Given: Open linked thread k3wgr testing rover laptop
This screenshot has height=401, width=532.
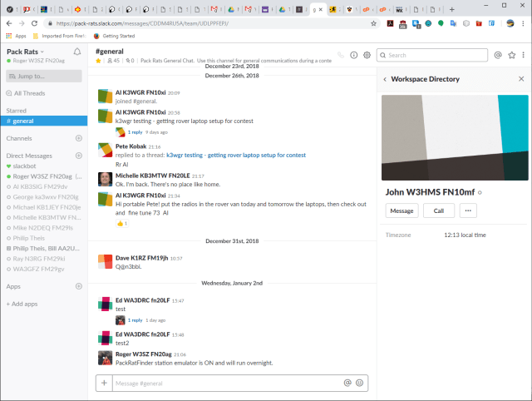Looking at the screenshot, I should (x=236, y=156).
